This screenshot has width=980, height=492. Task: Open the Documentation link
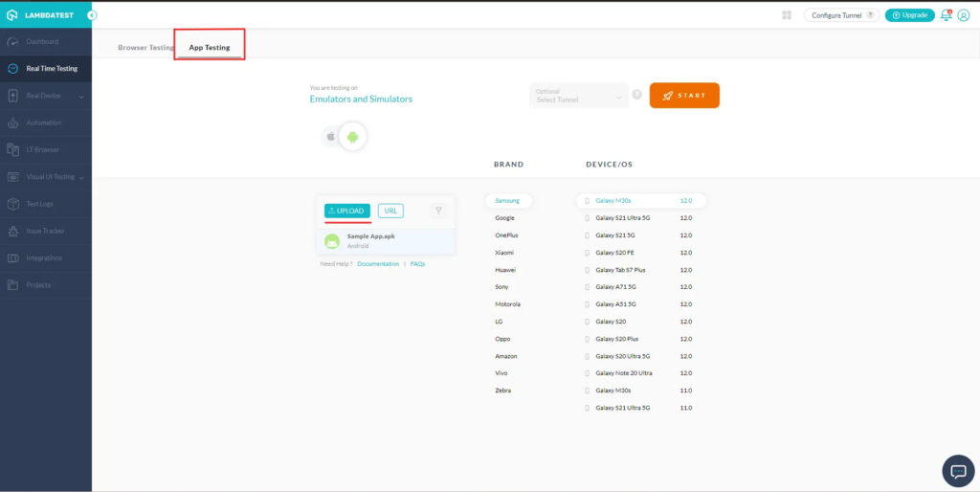click(x=378, y=264)
